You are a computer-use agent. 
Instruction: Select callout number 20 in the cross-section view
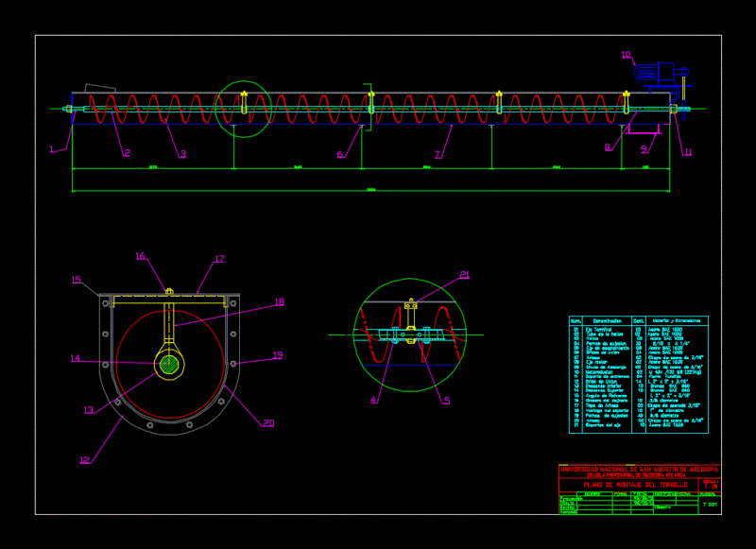pos(268,422)
